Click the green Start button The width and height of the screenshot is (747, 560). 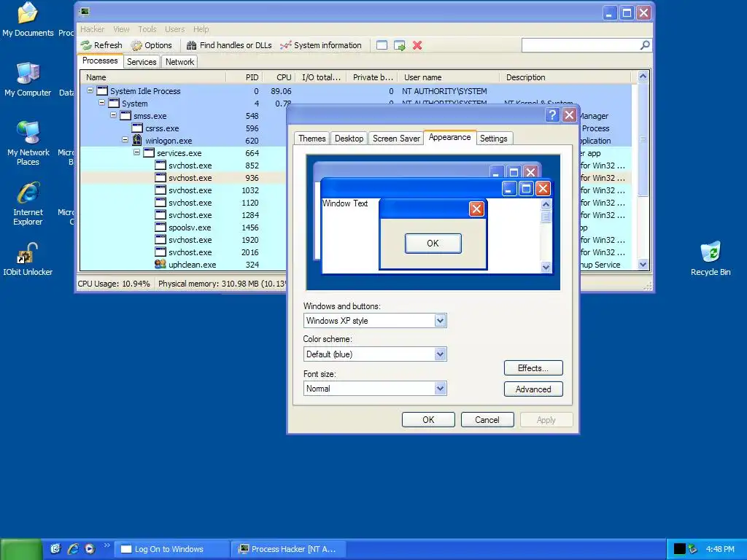(21, 549)
